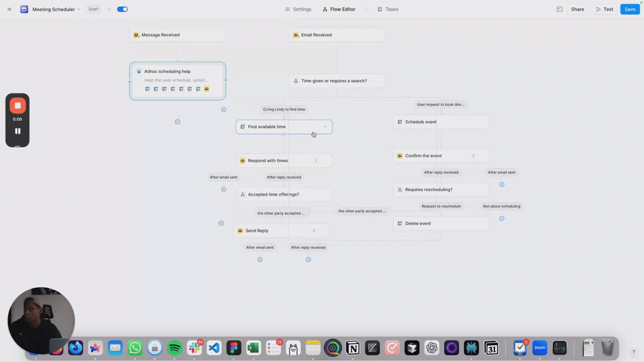Switch to the Settings tab
The width and height of the screenshot is (644, 362).
tap(298, 9)
